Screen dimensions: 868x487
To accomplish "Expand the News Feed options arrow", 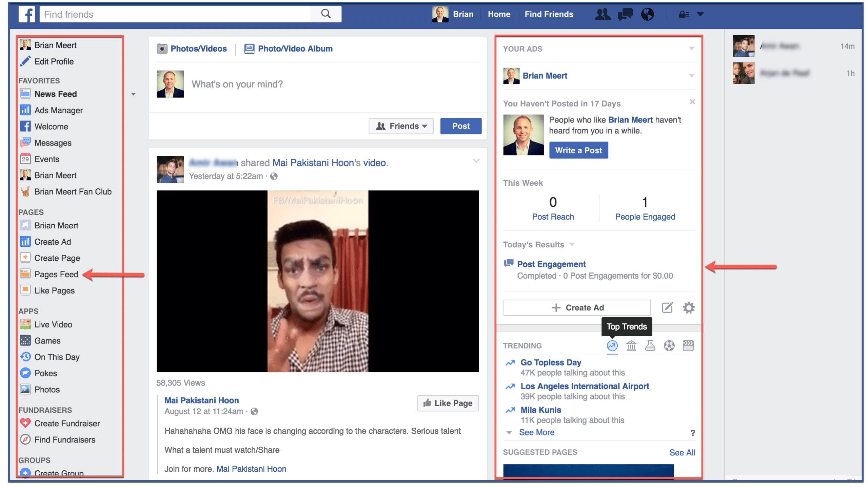I will (133, 94).
